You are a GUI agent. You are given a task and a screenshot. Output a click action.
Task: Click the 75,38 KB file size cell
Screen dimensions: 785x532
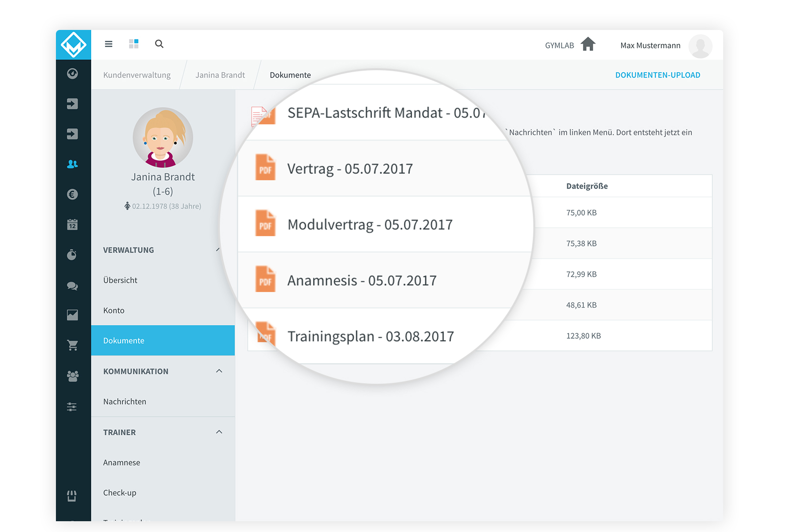[x=581, y=243]
